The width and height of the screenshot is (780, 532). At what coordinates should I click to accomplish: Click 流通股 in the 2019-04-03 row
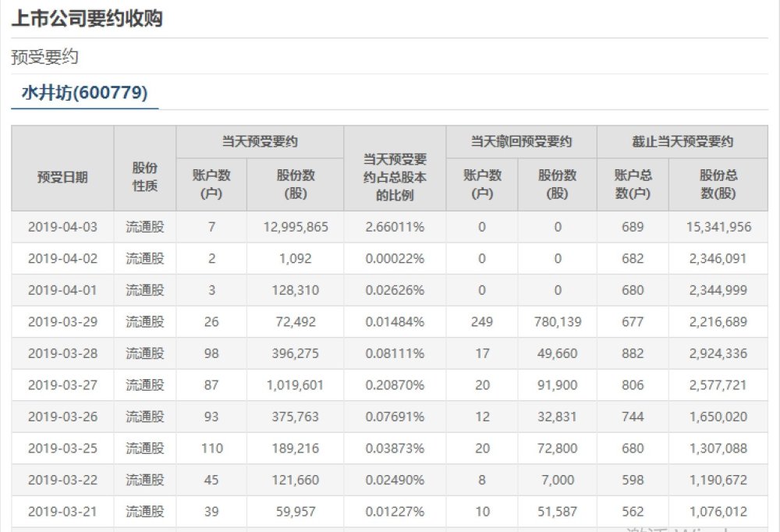tap(145, 227)
